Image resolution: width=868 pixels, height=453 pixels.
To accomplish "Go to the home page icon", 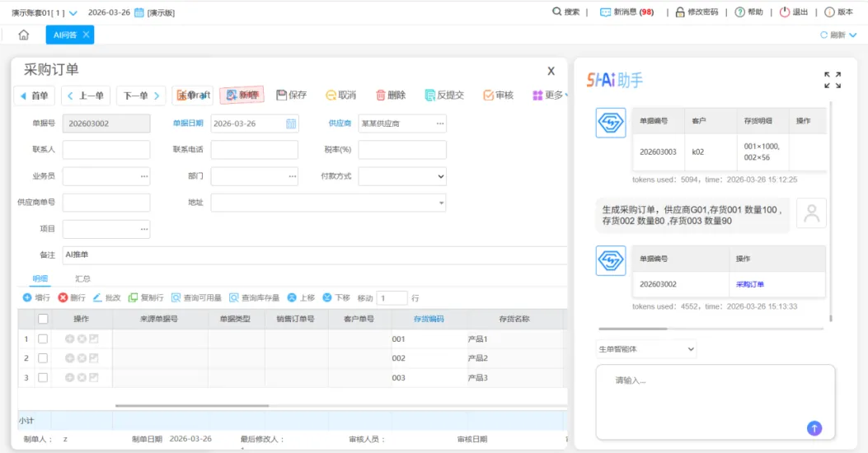I will (23, 35).
